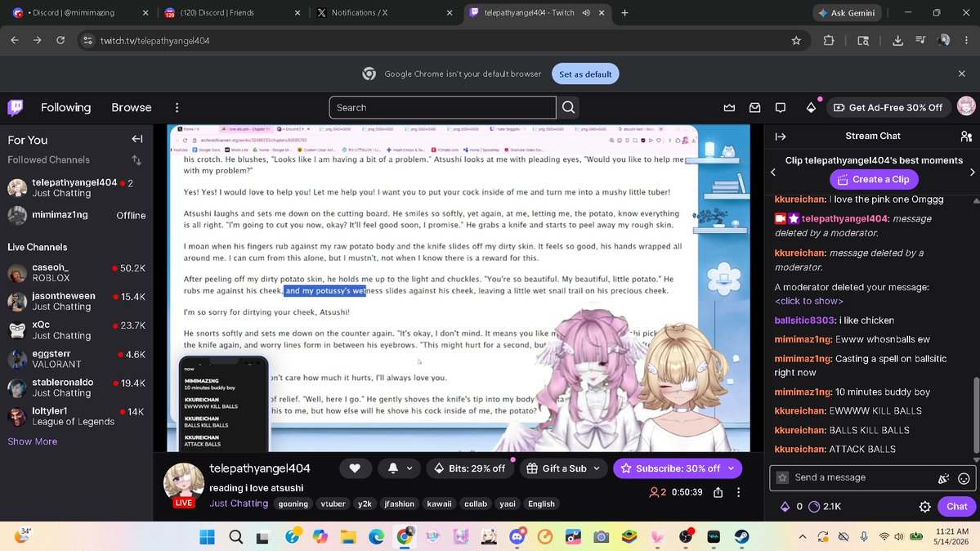Image resolution: width=980 pixels, height=551 pixels.
Task: Open Steam from the taskbar
Action: (742, 536)
